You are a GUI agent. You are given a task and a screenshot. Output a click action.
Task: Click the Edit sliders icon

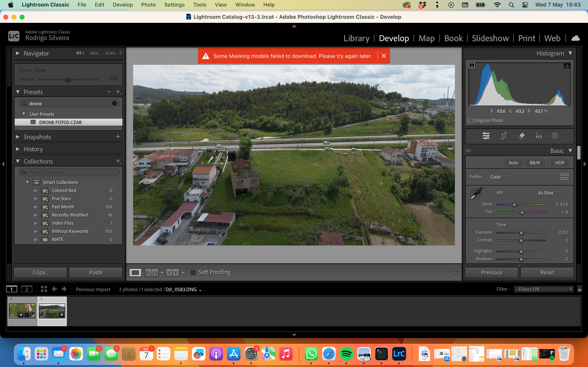click(x=486, y=136)
